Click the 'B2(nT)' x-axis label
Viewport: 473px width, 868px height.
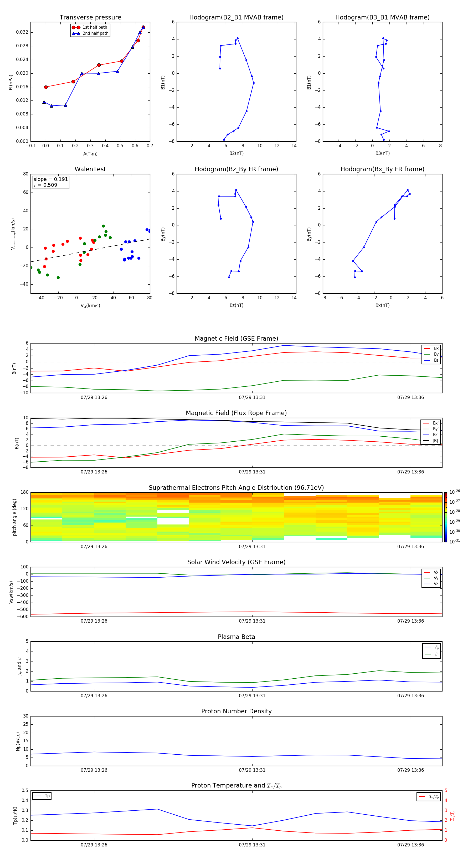pyautogui.click(x=236, y=153)
